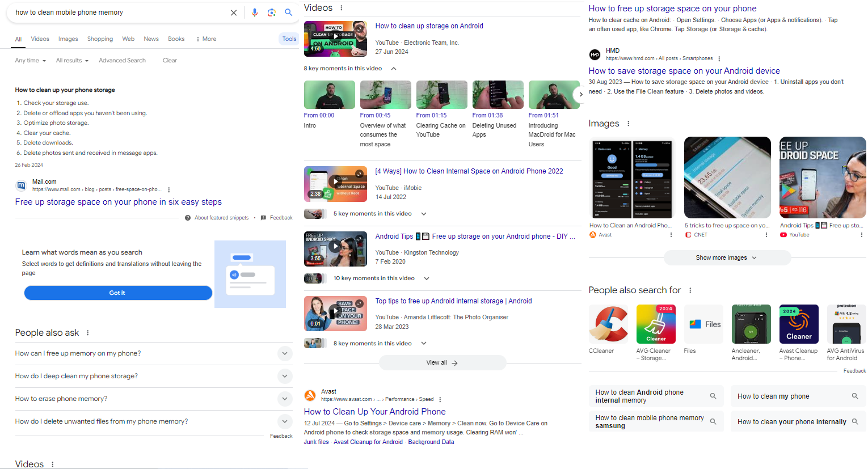Play 'How to clean up storage on Android' thumbnail
868x469 pixels.
(x=335, y=39)
